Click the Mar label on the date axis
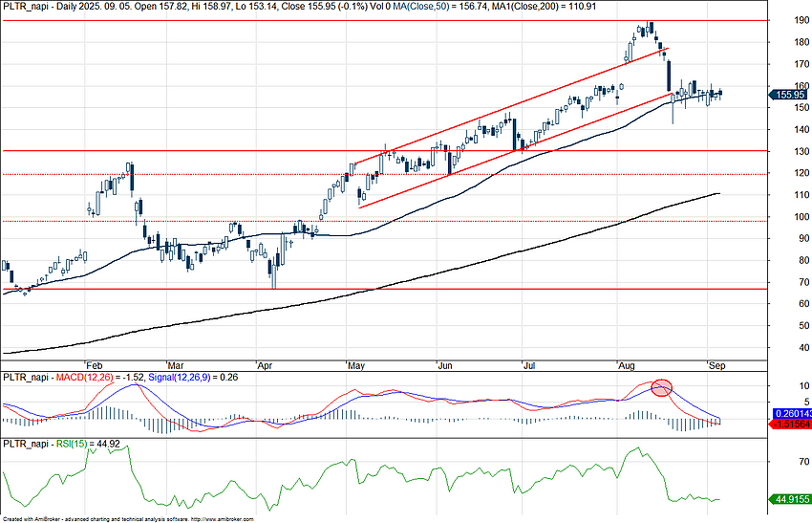The height and width of the screenshot is (523, 812). click(176, 366)
